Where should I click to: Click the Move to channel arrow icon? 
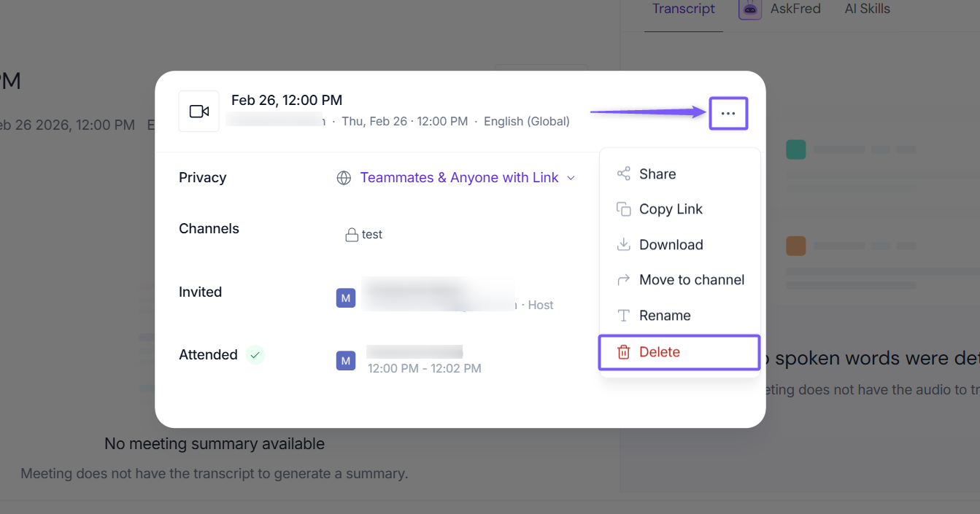[623, 280]
